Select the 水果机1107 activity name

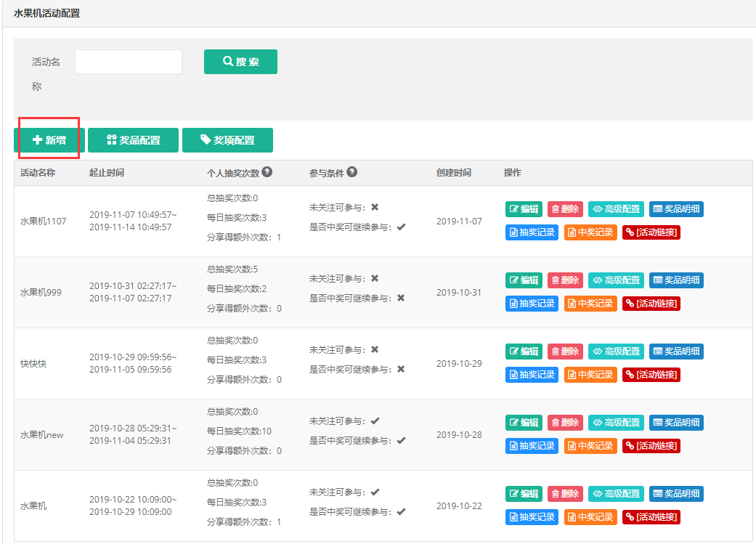coord(44,222)
